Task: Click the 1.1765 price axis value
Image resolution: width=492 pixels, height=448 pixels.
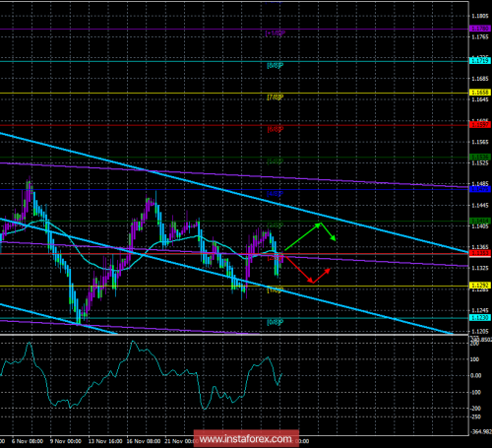Action: point(480,37)
